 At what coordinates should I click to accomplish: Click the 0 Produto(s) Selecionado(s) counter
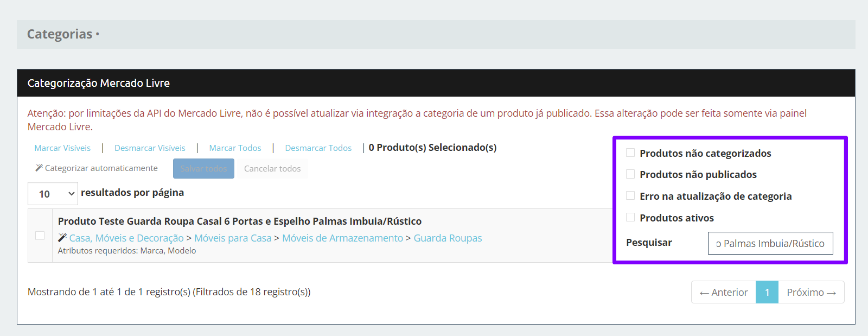tap(432, 148)
